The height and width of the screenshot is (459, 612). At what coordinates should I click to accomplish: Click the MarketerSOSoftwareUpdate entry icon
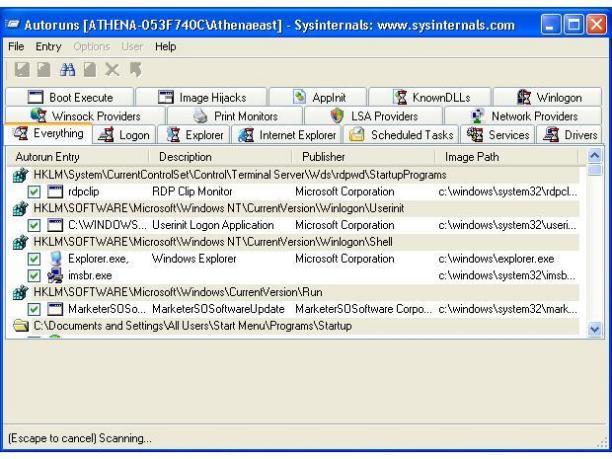[54, 309]
